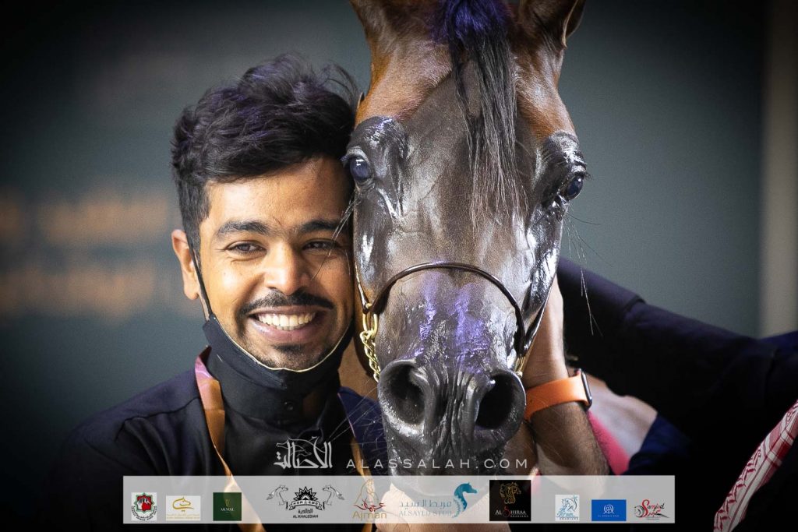
Task: Click the Samjad red script logo
Action: [x=650, y=509]
